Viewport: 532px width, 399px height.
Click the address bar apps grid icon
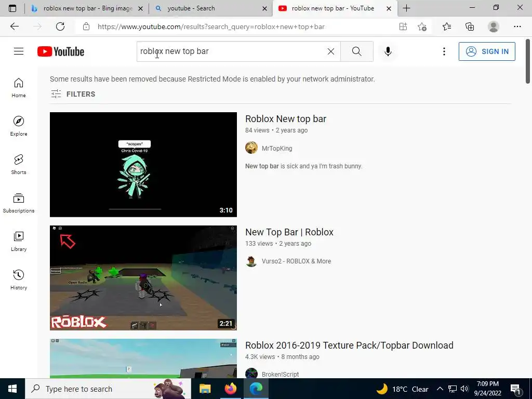[x=403, y=26]
